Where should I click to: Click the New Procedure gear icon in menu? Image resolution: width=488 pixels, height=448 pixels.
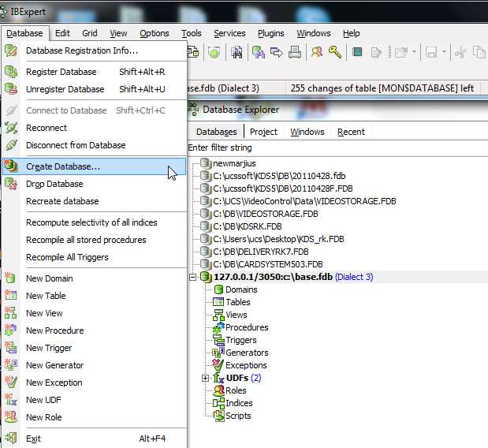[x=10, y=330]
